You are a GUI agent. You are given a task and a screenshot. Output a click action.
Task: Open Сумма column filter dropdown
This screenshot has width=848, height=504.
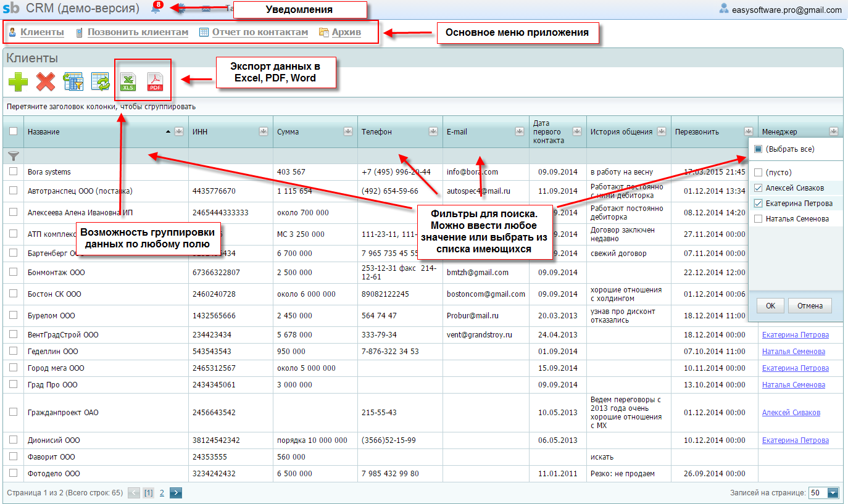pyautogui.click(x=348, y=131)
